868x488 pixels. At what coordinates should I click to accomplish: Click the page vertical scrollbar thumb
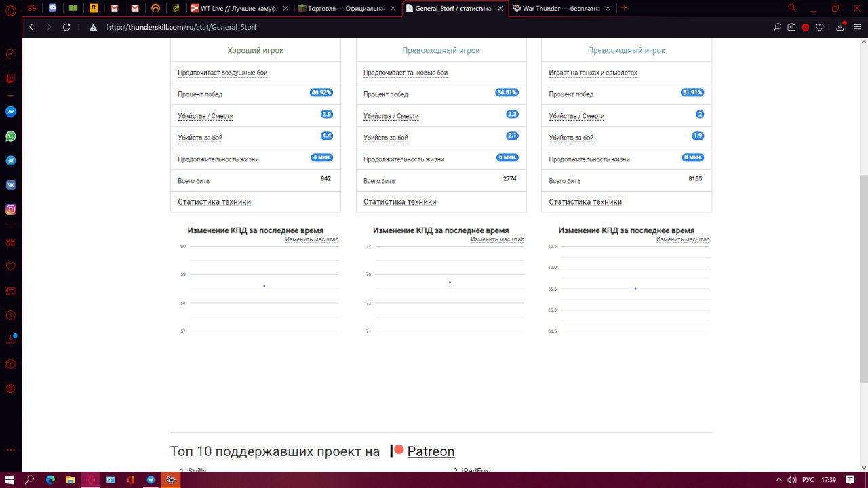tap(863, 278)
